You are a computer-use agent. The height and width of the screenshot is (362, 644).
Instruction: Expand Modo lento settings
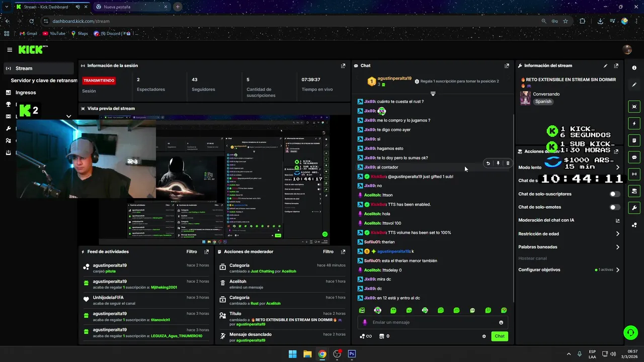(618, 167)
